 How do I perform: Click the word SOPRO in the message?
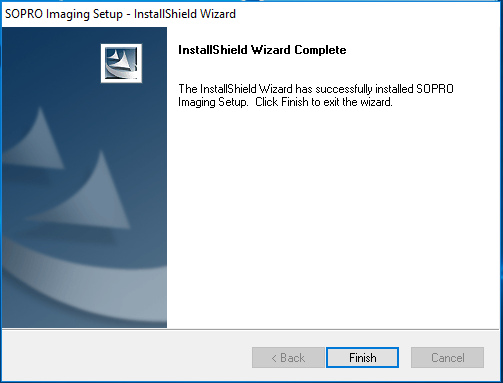435,89
